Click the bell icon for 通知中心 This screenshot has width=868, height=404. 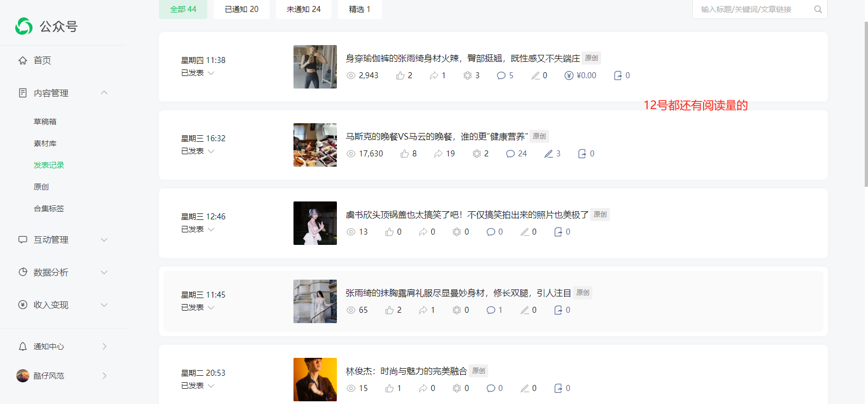[x=23, y=346]
